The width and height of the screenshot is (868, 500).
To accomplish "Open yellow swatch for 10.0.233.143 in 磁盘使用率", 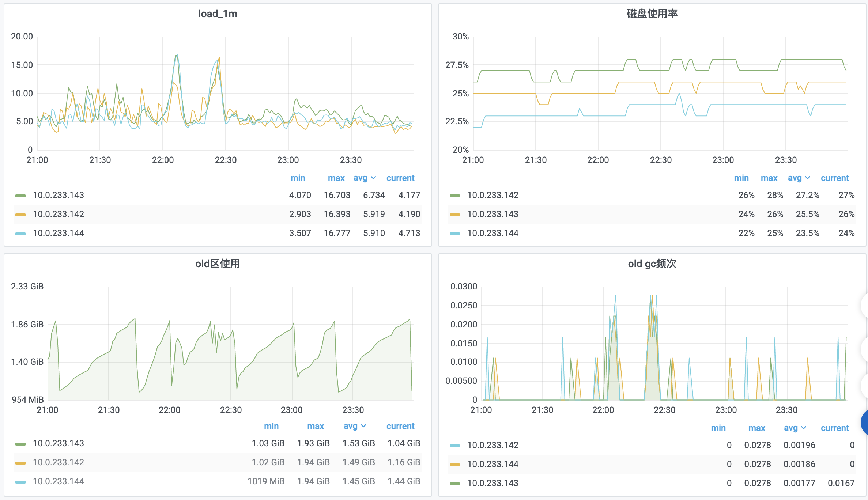I will [455, 215].
